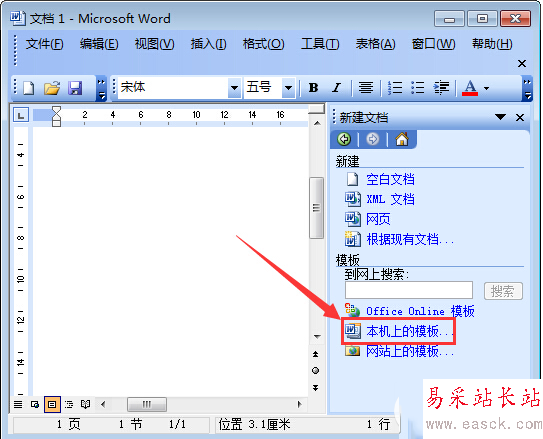Go to next page double-arrow button
543x439 pixels.
point(315,388)
